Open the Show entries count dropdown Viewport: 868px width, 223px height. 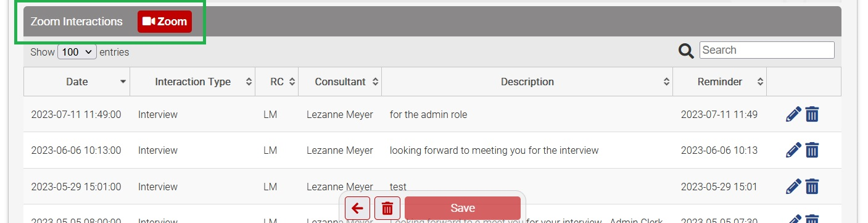tap(77, 52)
